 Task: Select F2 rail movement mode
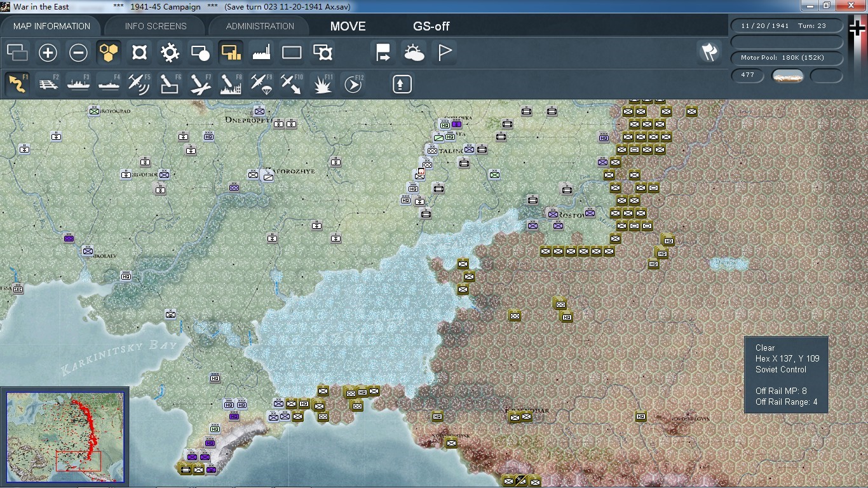(48, 84)
